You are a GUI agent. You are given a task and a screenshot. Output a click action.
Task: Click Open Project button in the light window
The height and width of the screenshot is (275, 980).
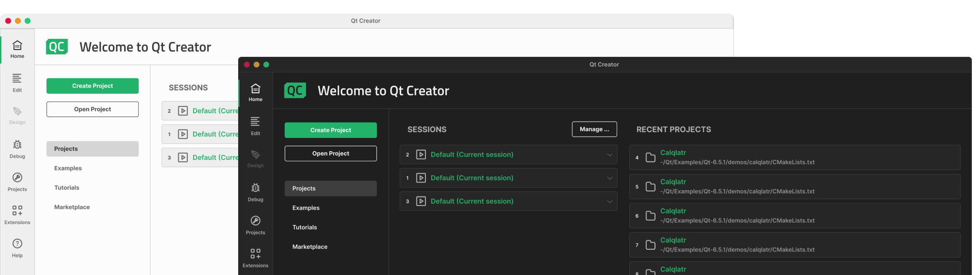pyautogui.click(x=92, y=109)
